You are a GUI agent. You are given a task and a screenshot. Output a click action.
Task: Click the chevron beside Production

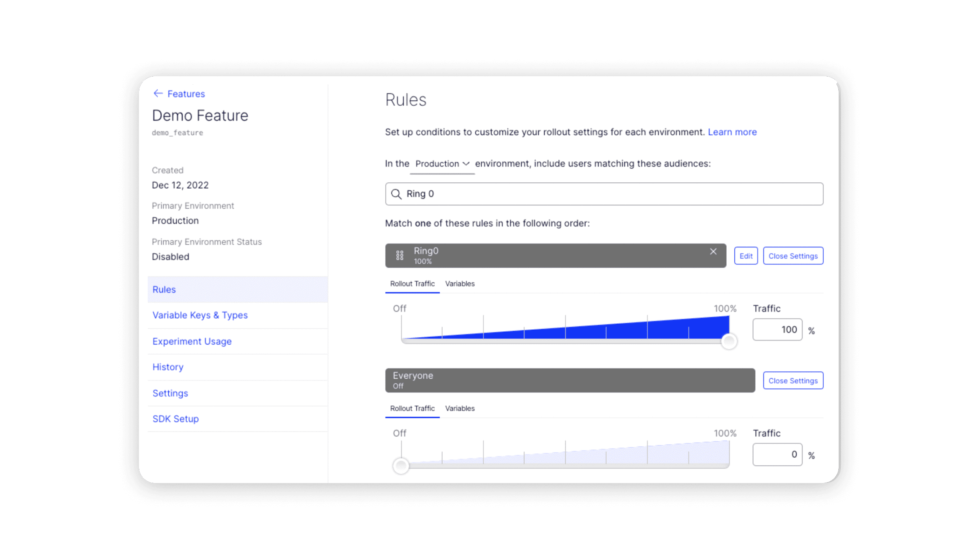tap(466, 164)
